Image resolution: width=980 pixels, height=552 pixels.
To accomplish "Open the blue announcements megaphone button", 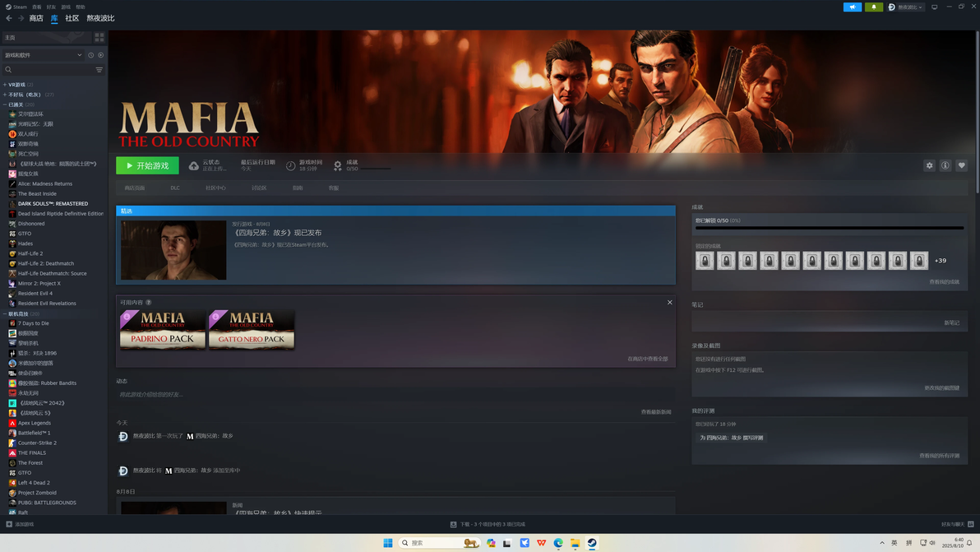I will point(852,7).
